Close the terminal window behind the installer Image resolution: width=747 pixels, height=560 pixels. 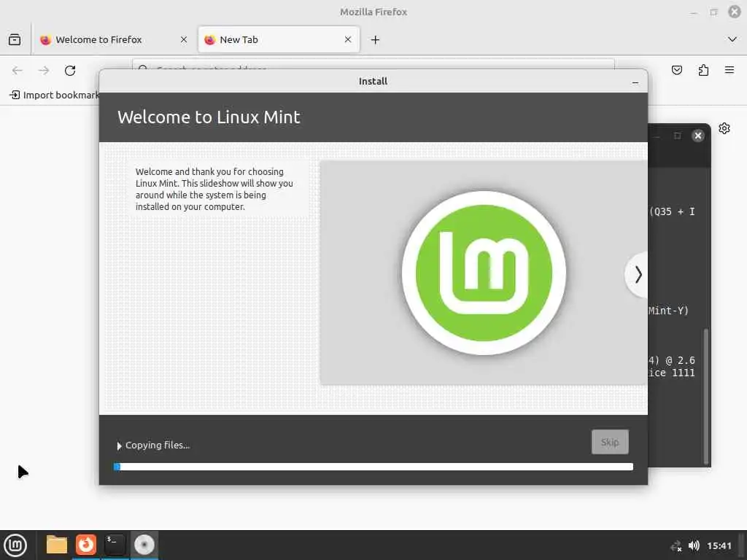point(698,136)
